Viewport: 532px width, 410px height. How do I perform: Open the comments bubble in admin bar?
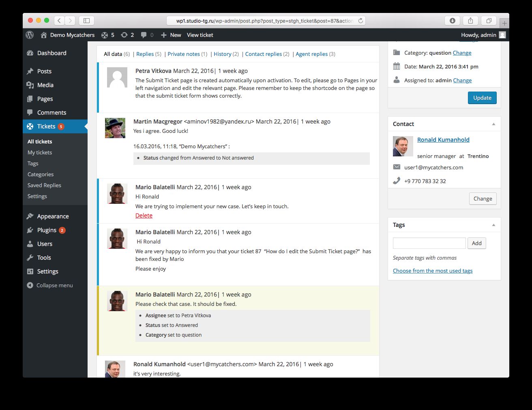tap(144, 35)
